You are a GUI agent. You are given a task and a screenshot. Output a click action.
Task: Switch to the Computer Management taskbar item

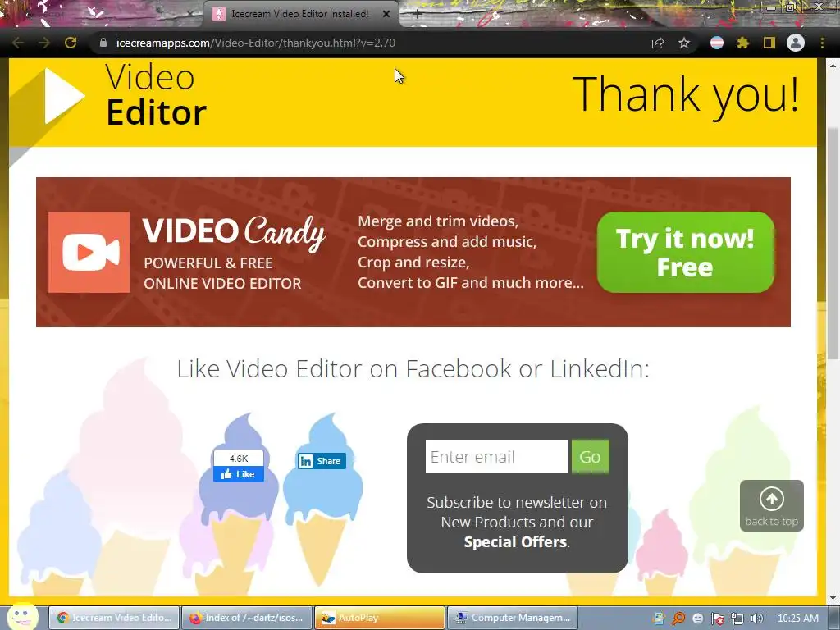click(x=513, y=618)
